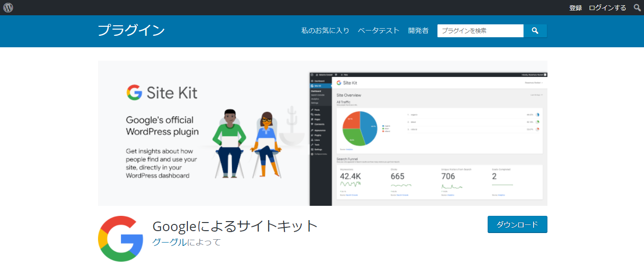Click the WordPress logo in the admin bar
Viewport: 644px width, 276px height.
(8, 8)
